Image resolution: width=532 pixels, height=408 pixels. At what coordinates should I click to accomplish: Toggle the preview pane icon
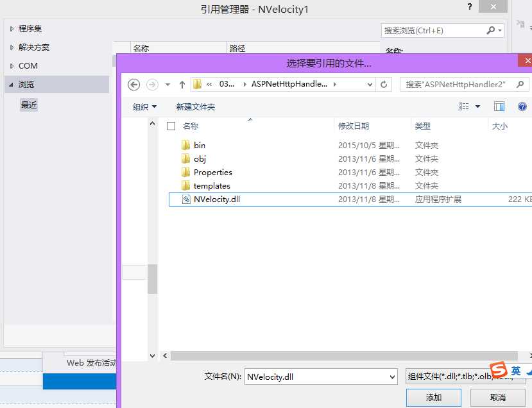click(499, 106)
